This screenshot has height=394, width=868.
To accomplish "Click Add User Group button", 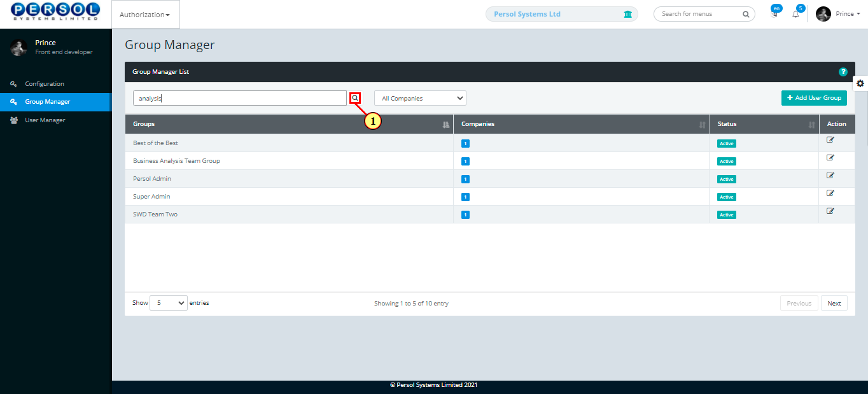I will pyautogui.click(x=814, y=98).
